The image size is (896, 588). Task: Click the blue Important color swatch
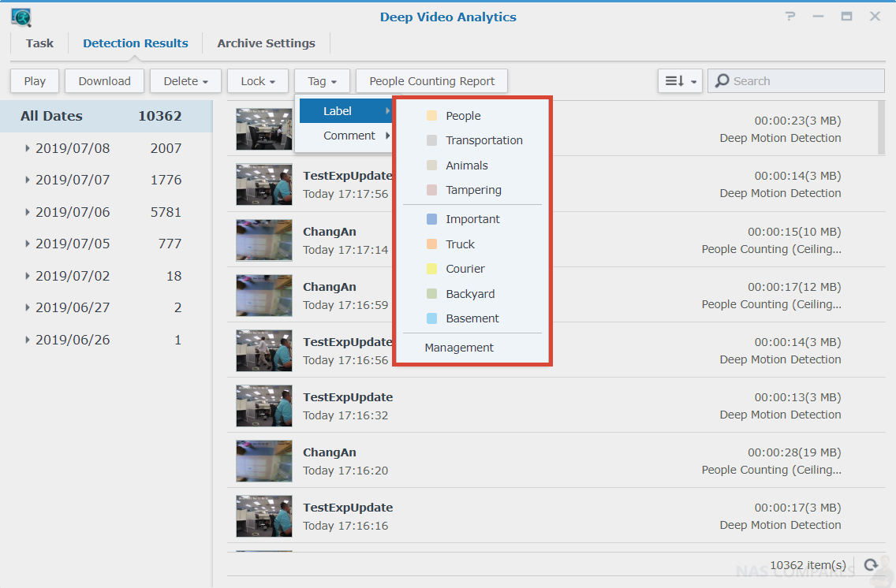click(x=432, y=219)
